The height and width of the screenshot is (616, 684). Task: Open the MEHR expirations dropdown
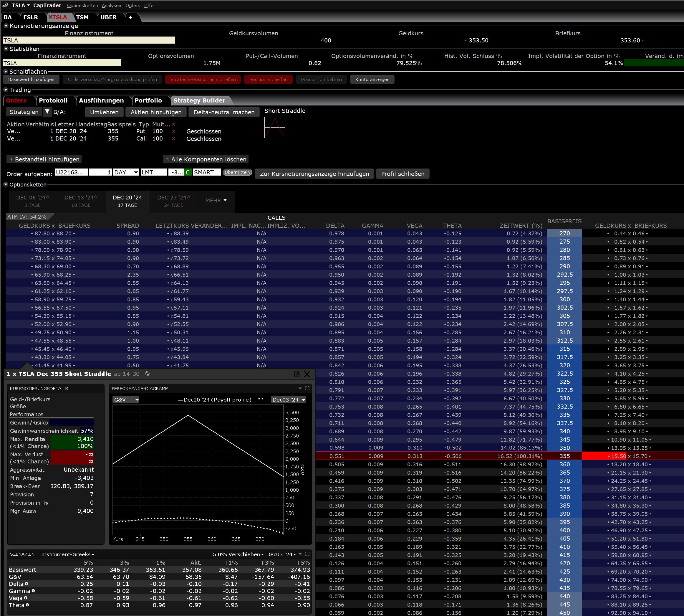(x=216, y=200)
